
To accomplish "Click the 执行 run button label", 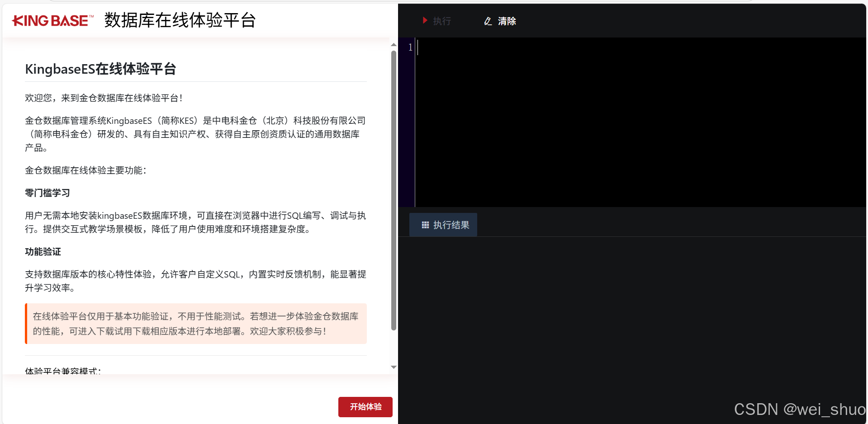I will click(x=442, y=21).
